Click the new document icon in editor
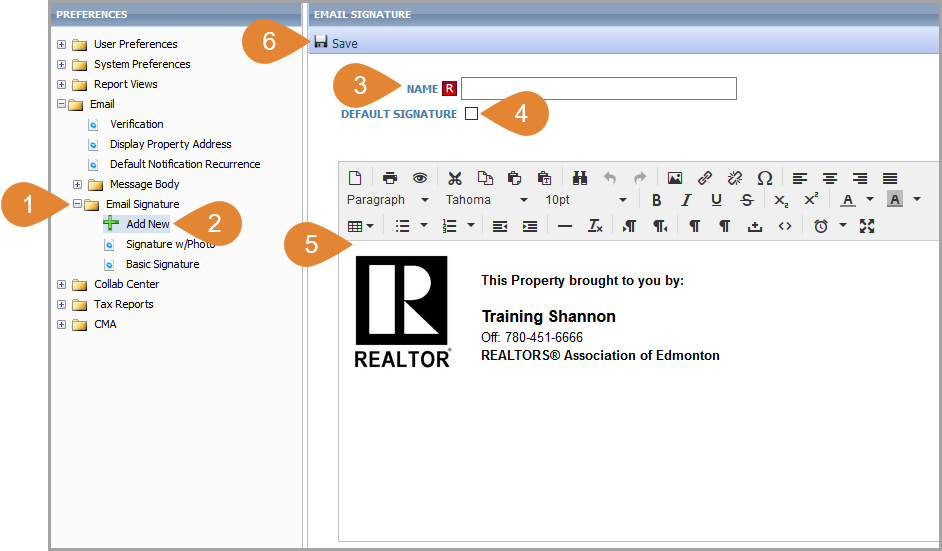Screen dimensions: 942x551 point(355,178)
